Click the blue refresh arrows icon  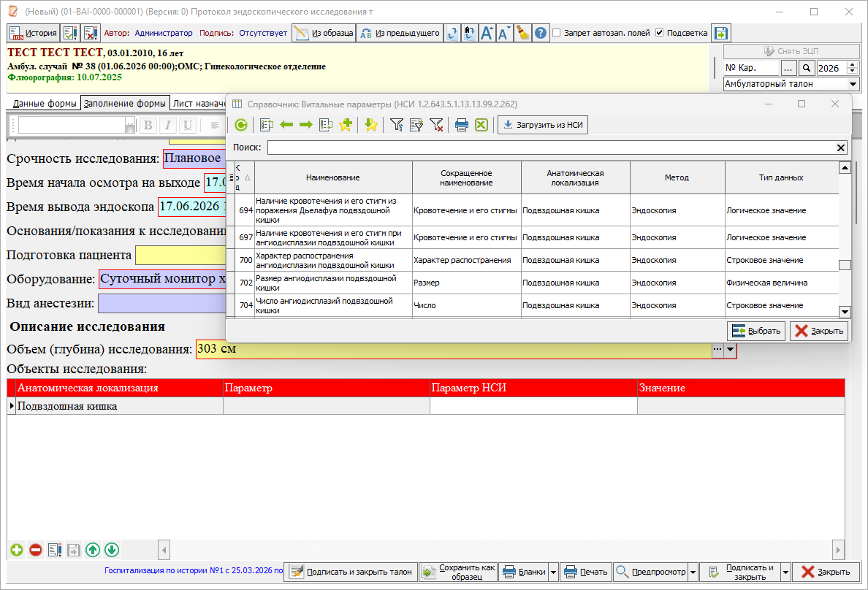pyautogui.click(x=452, y=33)
